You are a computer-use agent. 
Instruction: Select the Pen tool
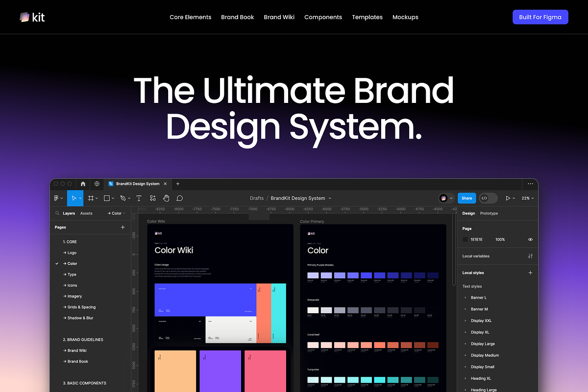(123, 198)
